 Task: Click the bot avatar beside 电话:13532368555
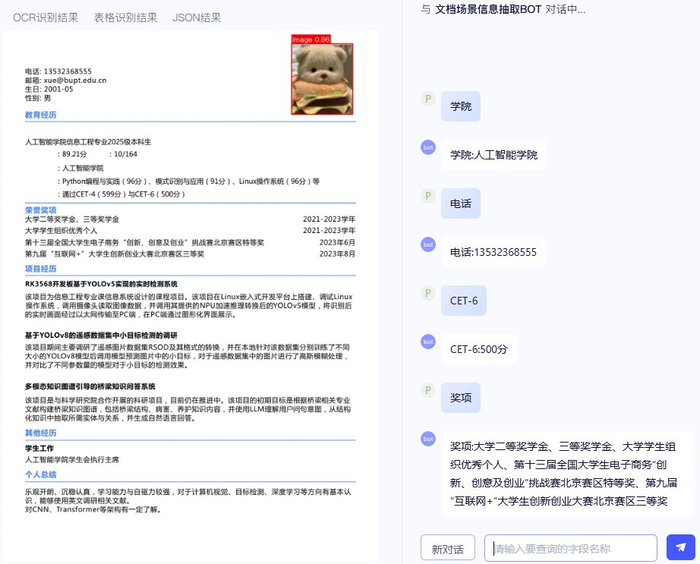coord(428,244)
